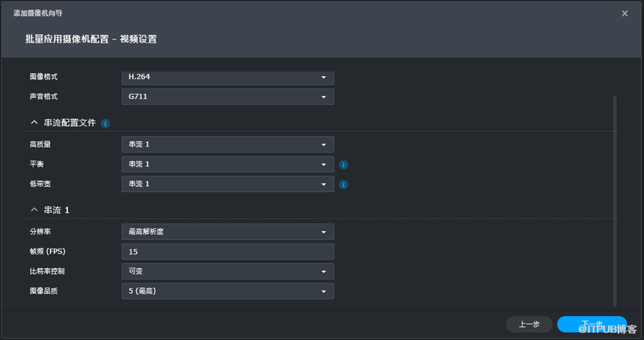Close the 添加摄像机向导 dialog

pyautogui.click(x=624, y=13)
